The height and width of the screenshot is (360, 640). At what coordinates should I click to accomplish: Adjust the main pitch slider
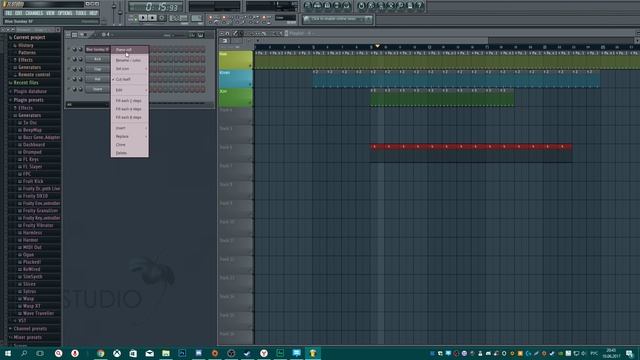point(120,12)
